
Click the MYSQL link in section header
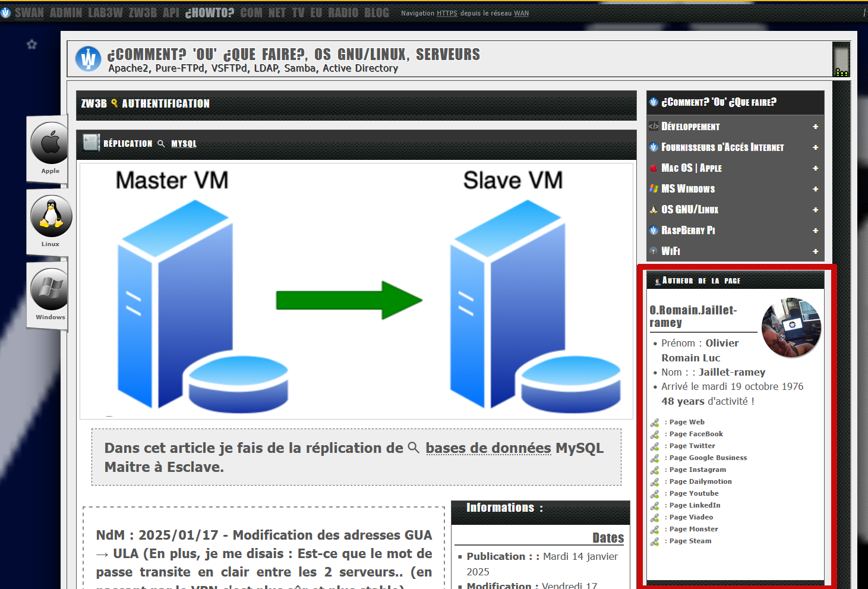point(184,143)
